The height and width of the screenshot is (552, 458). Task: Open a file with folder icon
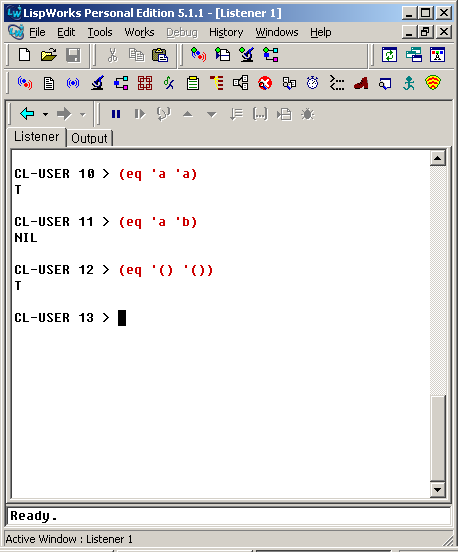pos(49,55)
